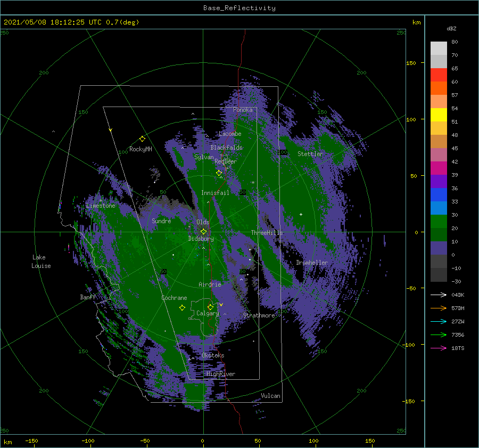The height and width of the screenshot is (448, 479).
Task: Click the -30 value in dBZ legend
Action: [x=457, y=281]
